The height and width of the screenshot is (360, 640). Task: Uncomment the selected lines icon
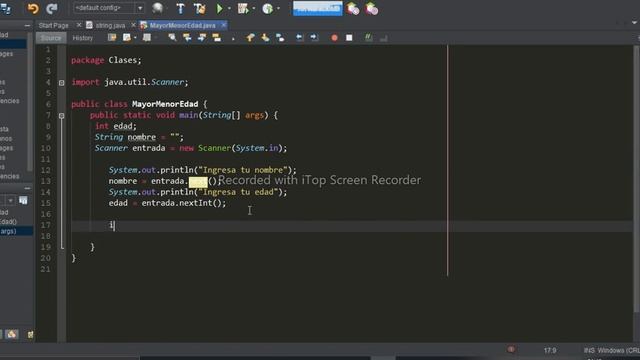click(x=383, y=38)
